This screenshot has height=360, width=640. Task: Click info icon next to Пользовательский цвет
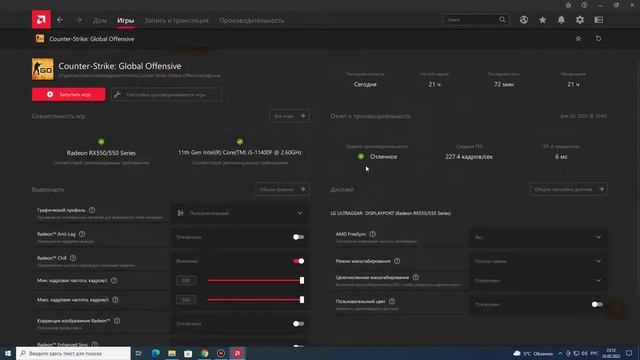point(392,301)
